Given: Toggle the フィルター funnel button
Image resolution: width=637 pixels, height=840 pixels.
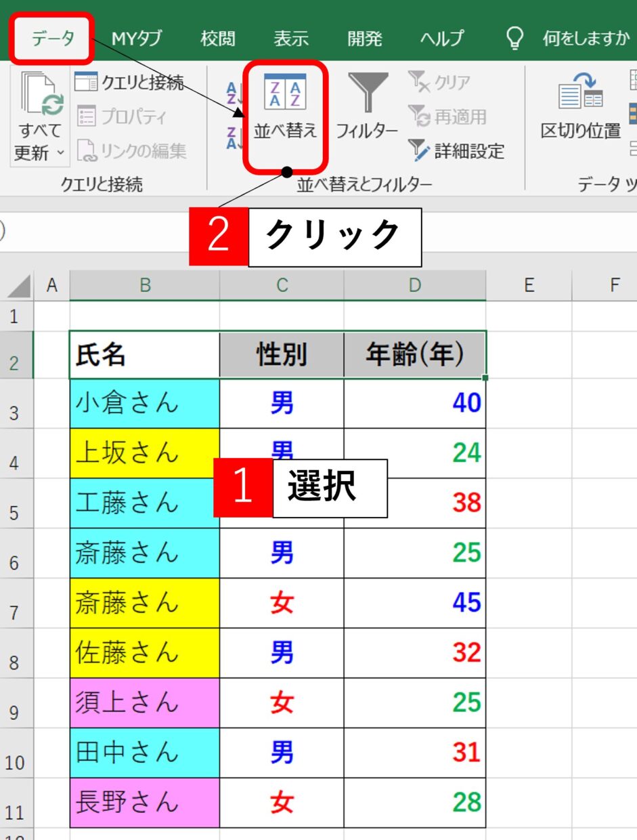Looking at the screenshot, I should pyautogui.click(x=367, y=106).
